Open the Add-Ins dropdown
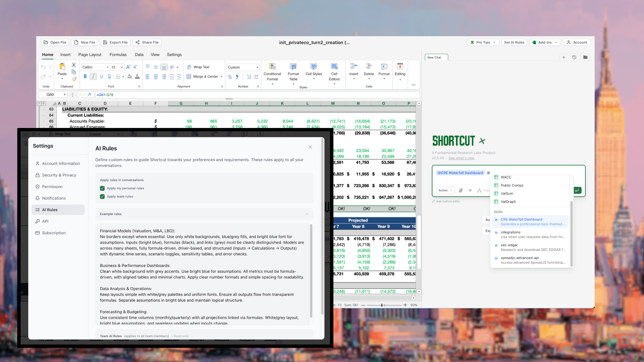Screen dimensions: 644x362 pyautogui.click(x=545, y=42)
